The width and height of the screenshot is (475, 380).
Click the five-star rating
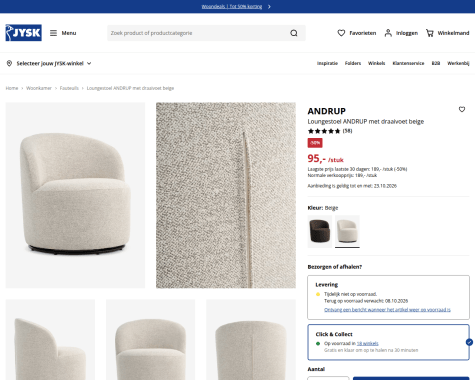(324, 131)
